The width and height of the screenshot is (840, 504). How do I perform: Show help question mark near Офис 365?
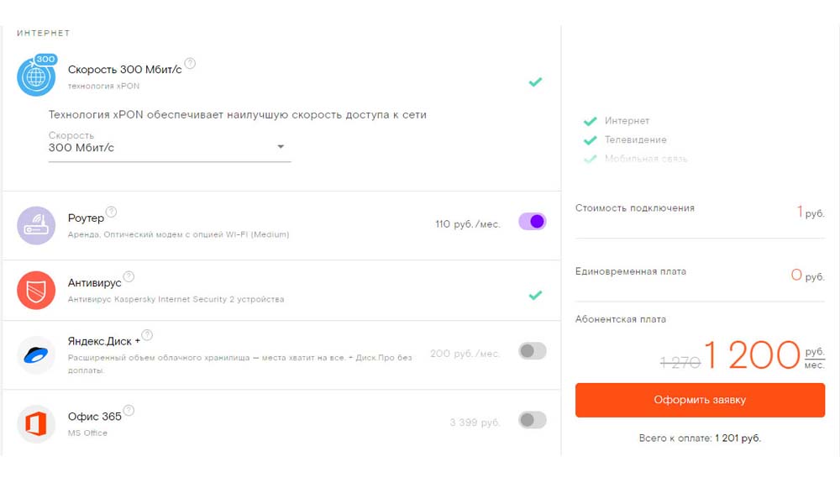pyautogui.click(x=129, y=411)
